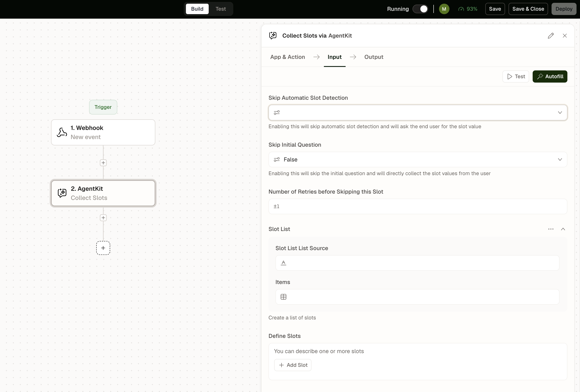The image size is (580, 392).
Task: Select the 1. Webhook node
Action: point(103,132)
